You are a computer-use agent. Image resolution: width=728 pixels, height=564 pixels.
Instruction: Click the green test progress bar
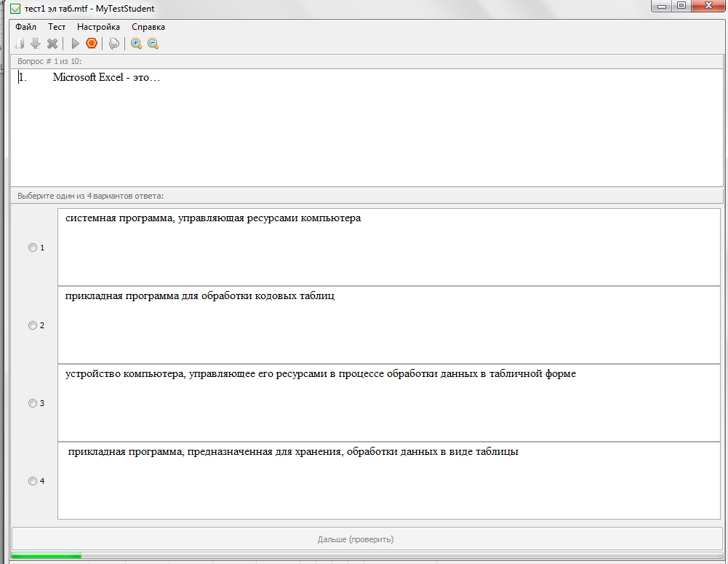(367, 556)
